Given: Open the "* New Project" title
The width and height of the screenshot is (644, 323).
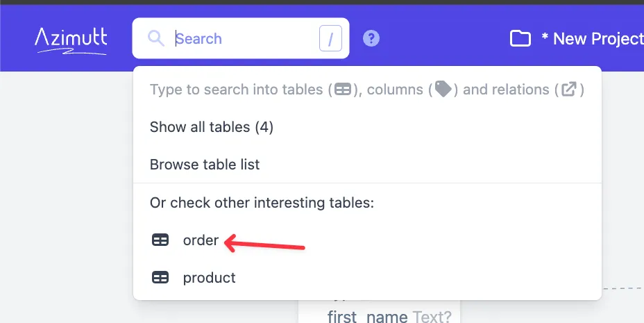Looking at the screenshot, I should coord(592,39).
